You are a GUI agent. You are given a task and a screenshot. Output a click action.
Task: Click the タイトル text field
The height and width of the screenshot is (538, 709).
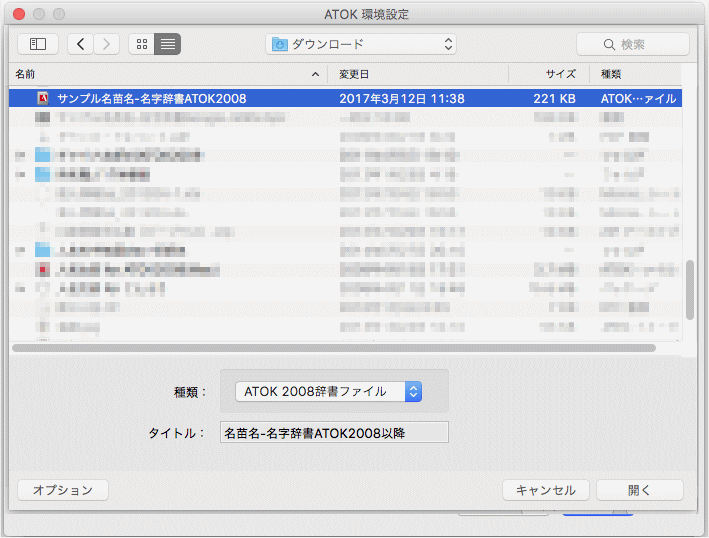[x=334, y=433]
